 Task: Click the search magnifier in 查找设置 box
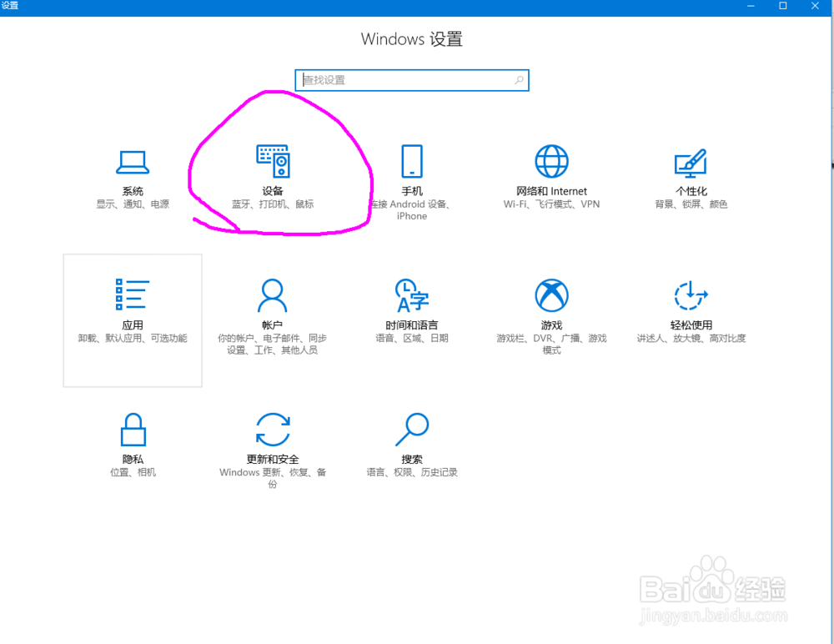tap(519, 80)
